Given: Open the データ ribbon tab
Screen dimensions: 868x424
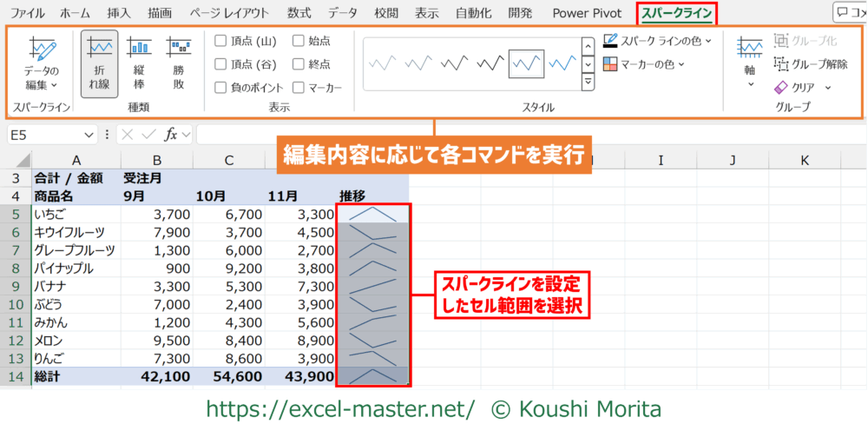Looking at the screenshot, I should pyautogui.click(x=343, y=13).
